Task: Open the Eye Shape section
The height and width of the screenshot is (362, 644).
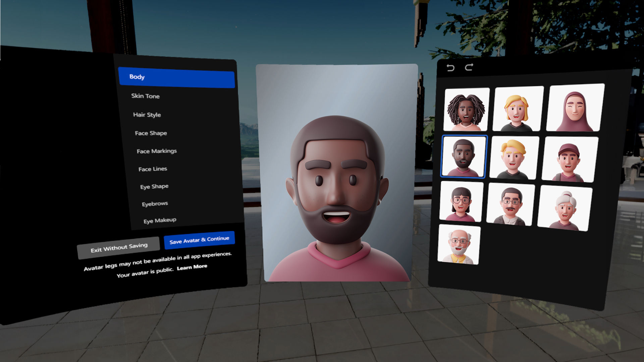Action: click(x=155, y=186)
